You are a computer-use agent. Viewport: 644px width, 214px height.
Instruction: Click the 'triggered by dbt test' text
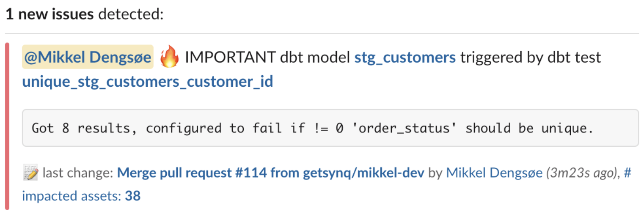coord(530,57)
